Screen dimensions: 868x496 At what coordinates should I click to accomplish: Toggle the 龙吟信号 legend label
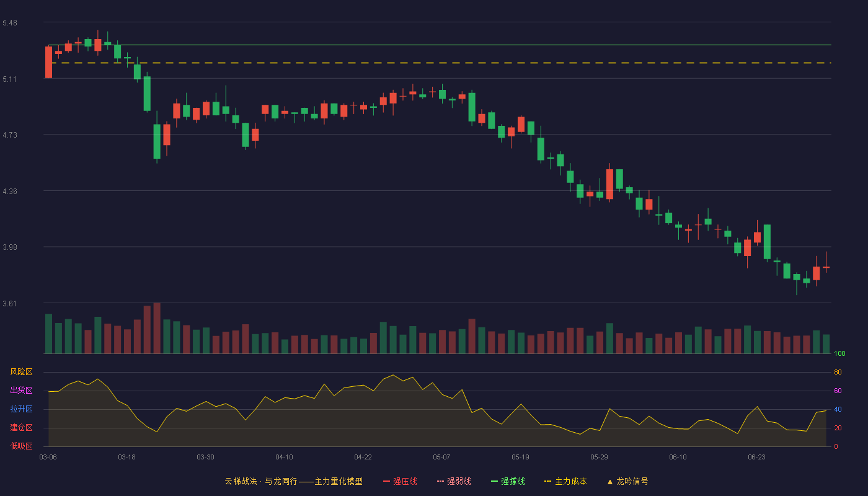[632, 481]
